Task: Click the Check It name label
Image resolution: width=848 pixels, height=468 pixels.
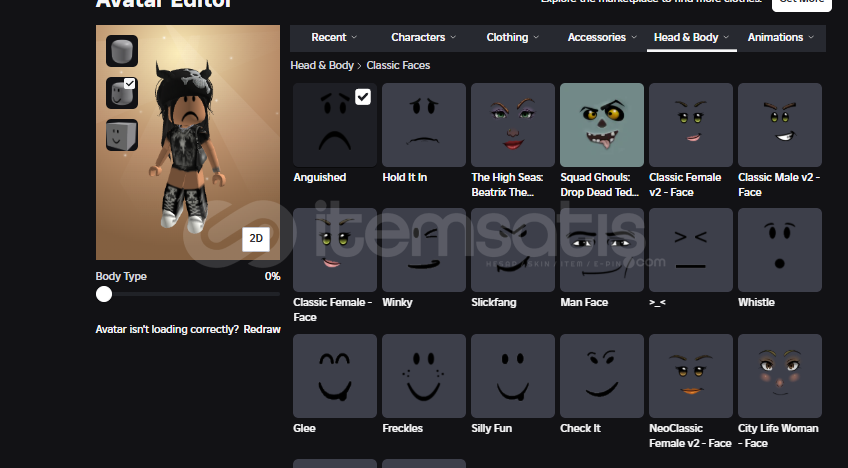Action: [x=580, y=429]
